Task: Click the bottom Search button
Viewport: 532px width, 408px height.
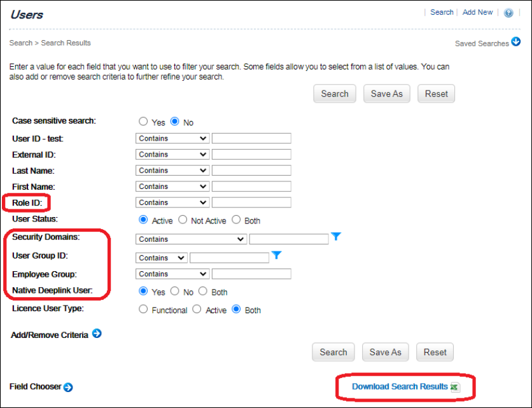Action: [x=333, y=352]
